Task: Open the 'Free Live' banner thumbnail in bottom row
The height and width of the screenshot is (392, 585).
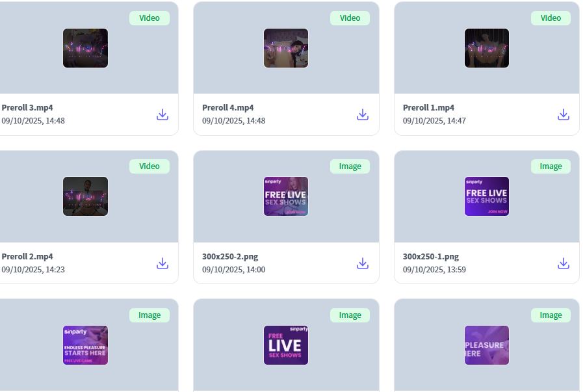Action: [286, 345]
